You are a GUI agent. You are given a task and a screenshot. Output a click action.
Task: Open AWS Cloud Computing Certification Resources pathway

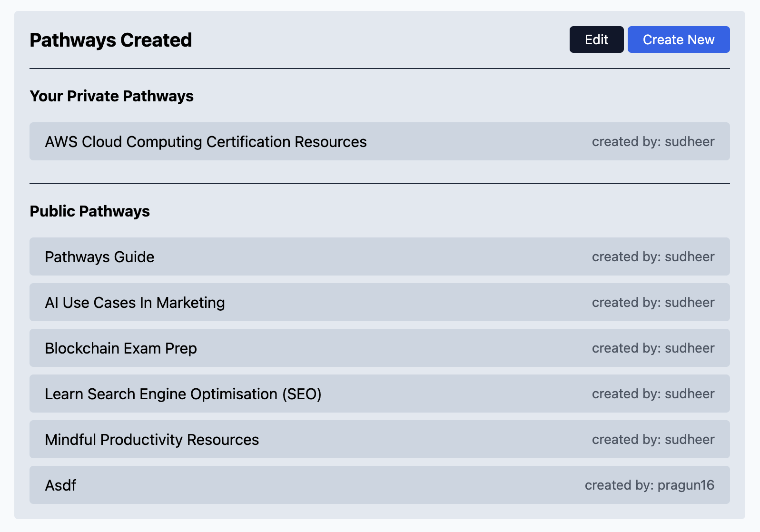206,142
